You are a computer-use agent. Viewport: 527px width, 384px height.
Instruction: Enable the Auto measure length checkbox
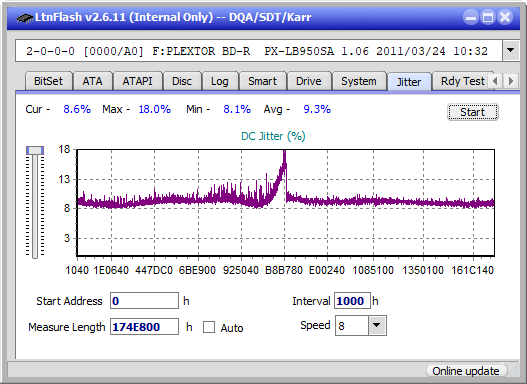coord(209,327)
